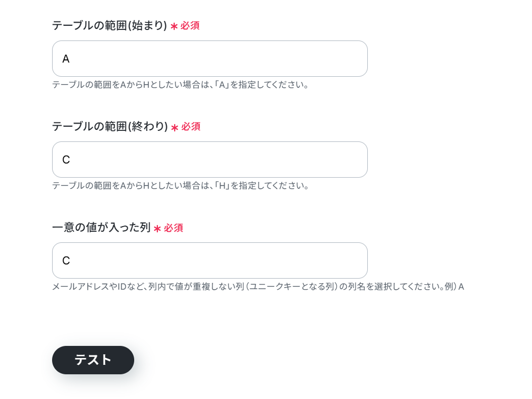This screenshot has width=532, height=399.
Task: Click the 必須 badge for unique column
Action: point(174,228)
